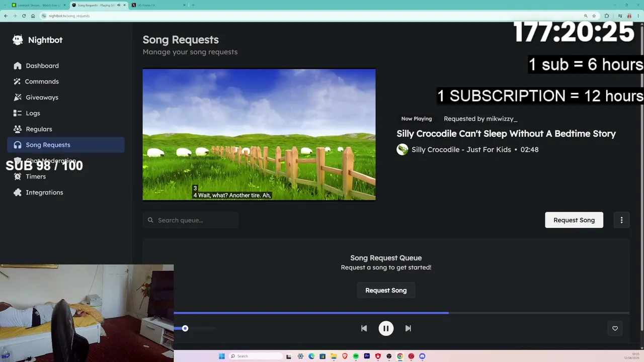Click the Commands icon in the sidebar
The height and width of the screenshot is (362, 644).
point(18,81)
